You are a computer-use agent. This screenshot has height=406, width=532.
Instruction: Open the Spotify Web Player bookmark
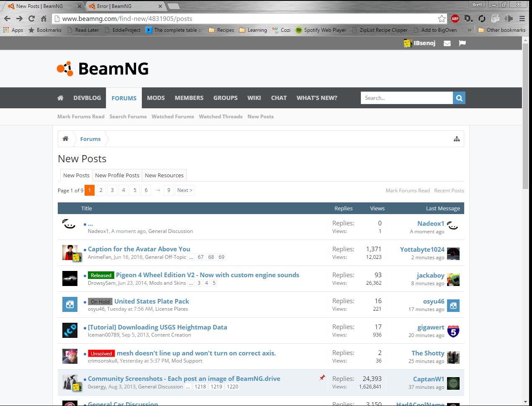(321, 30)
